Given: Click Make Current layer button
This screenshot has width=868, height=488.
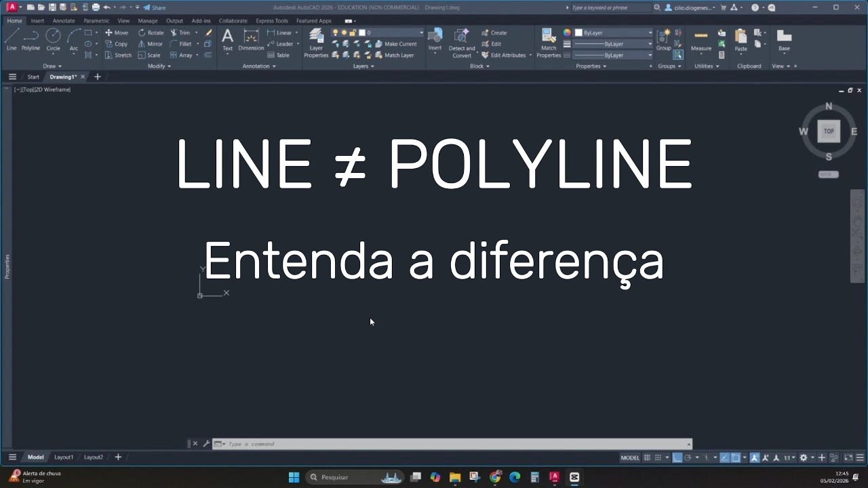Looking at the screenshot, I should tap(395, 44).
